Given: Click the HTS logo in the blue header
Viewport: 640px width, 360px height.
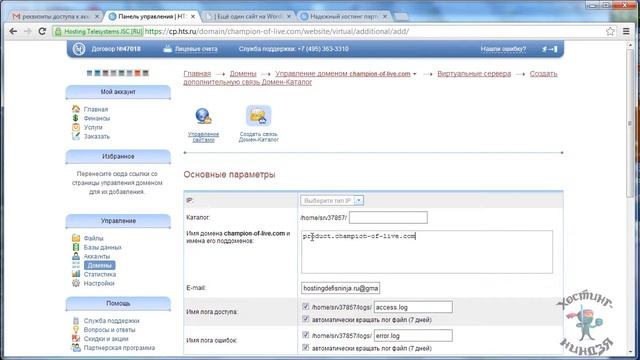Looking at the screenshot, I should [78, 49].
